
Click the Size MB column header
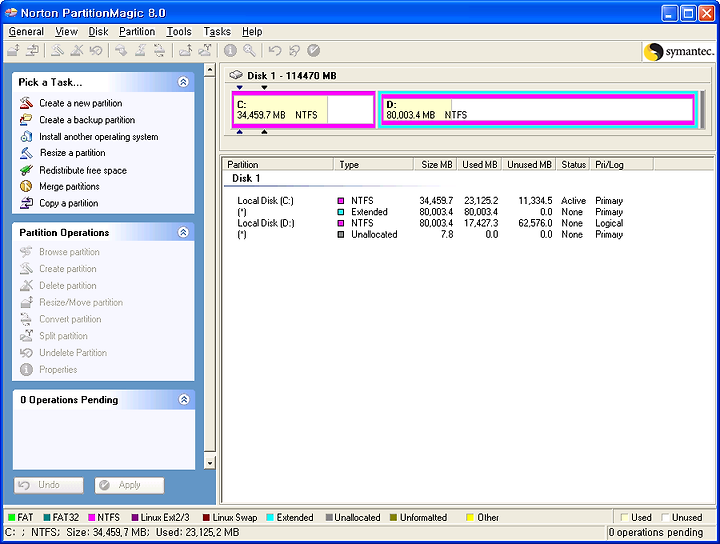(x=436, y=164)
